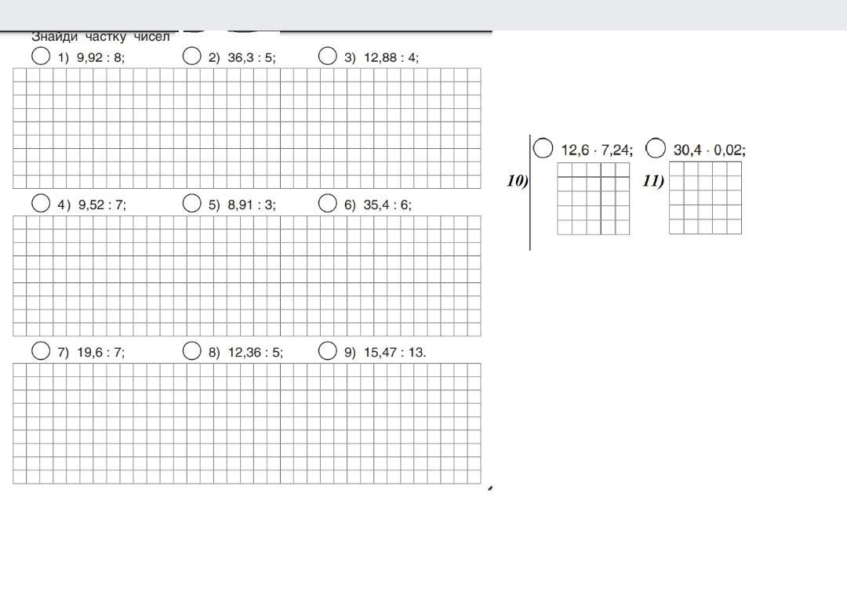Mark the circle for 30,4 · 0,02

click(656, 147)
